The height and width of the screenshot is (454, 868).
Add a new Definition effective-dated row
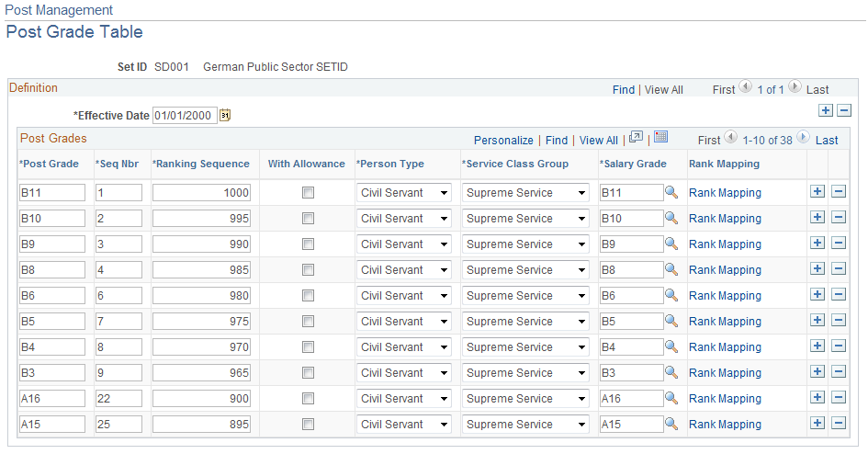pos(826,110)
